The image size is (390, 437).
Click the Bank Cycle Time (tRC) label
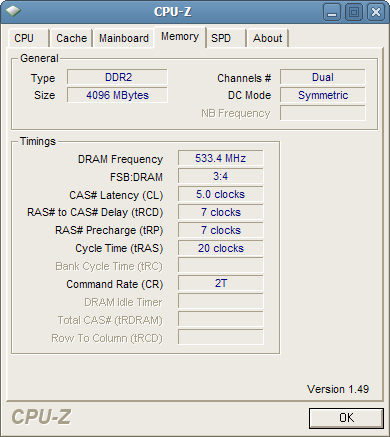tap(109, 267)
